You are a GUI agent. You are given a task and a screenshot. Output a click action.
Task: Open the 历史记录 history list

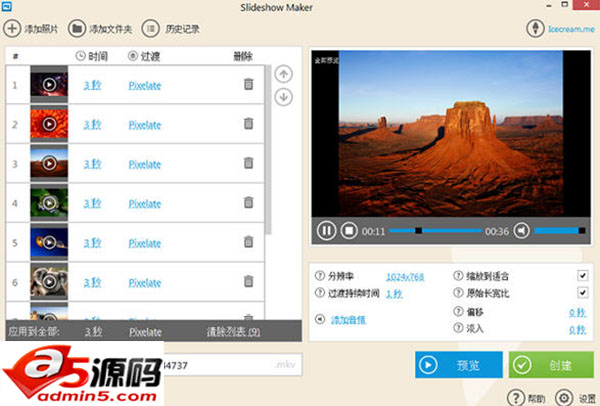[171, 29]
